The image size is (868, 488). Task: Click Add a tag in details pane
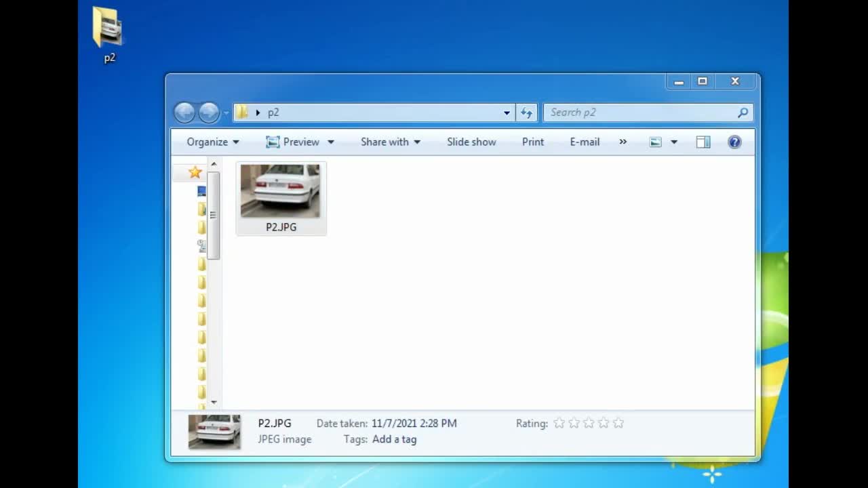[x=394, y=439]
